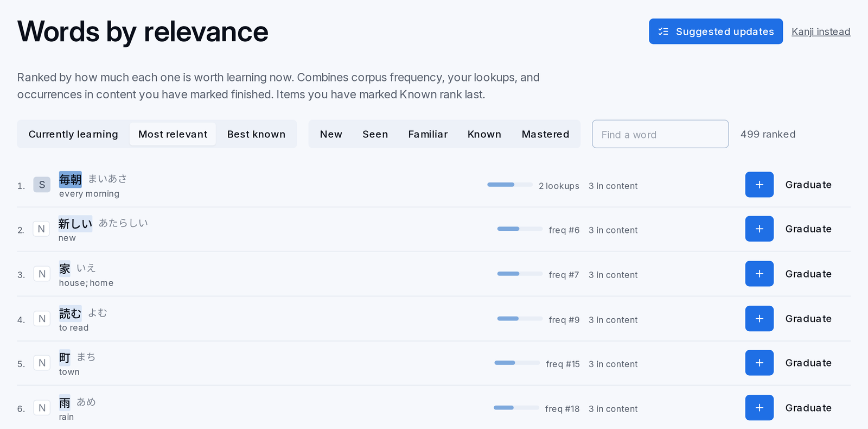The image size is (868, 429).
Task: Click the '2 lookups' stat
Action: [559, 186]
